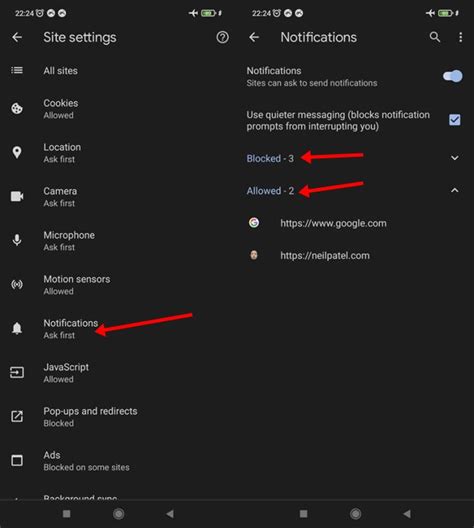Tap the Blocked - 3 heading

coord(270,158)
